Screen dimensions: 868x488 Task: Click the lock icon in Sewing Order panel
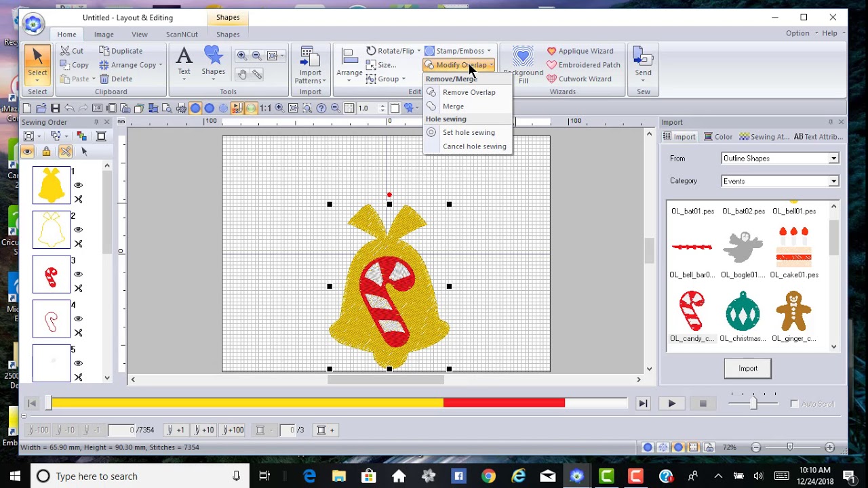coord(46,152)
